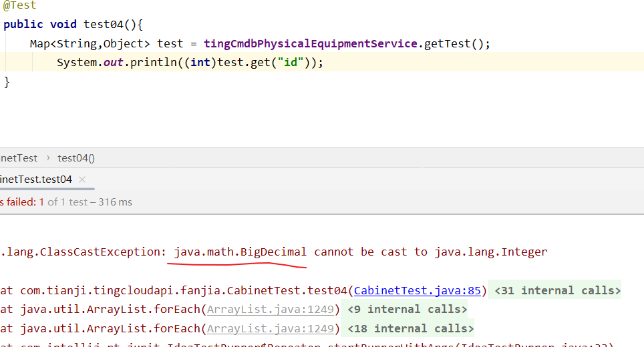This screenshot has height=347, width=644.
Task: Select the test04() breadcrumb
Action: pyautogui.click(x=76, y=158)
